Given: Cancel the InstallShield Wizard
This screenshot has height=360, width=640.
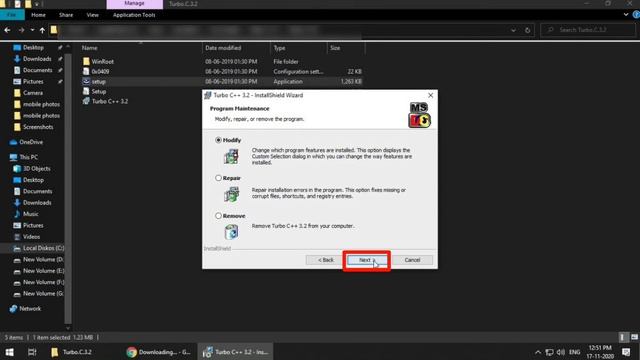Looking at the screenshot, I should (x=412, y=260).
